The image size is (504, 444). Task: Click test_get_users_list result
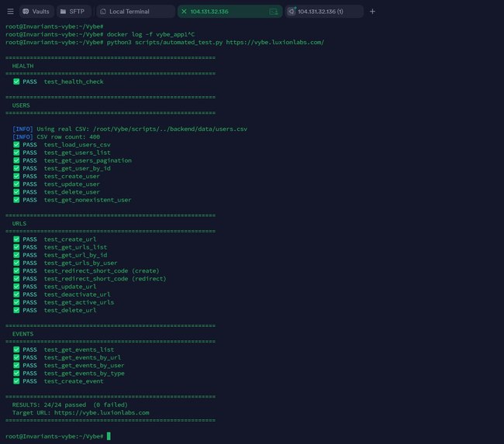coord(62,153)
